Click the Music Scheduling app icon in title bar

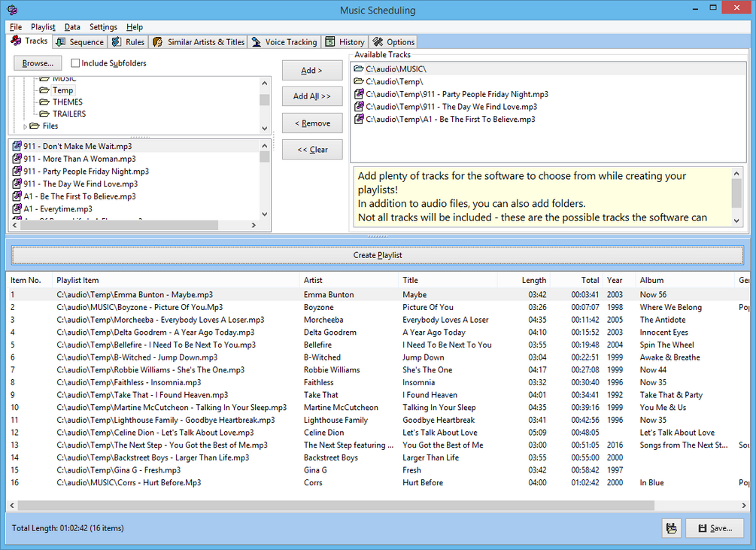pos(12,10)
